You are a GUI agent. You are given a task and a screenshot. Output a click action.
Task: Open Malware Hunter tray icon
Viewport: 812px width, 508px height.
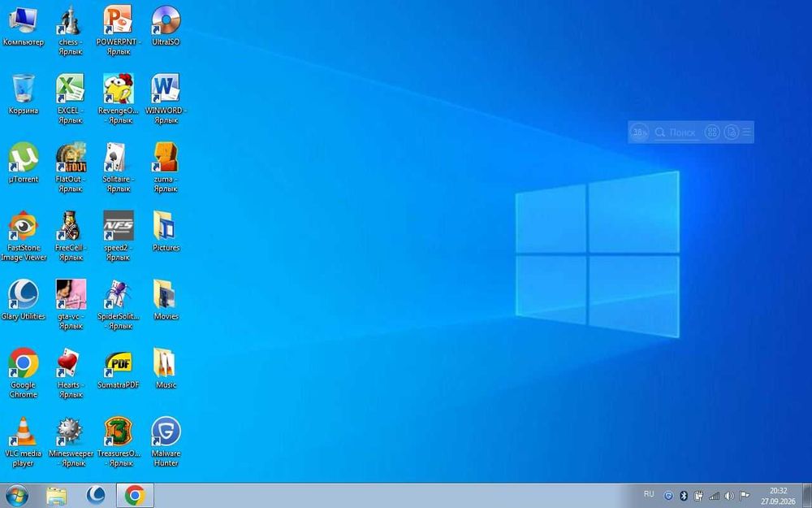(668, 496)
